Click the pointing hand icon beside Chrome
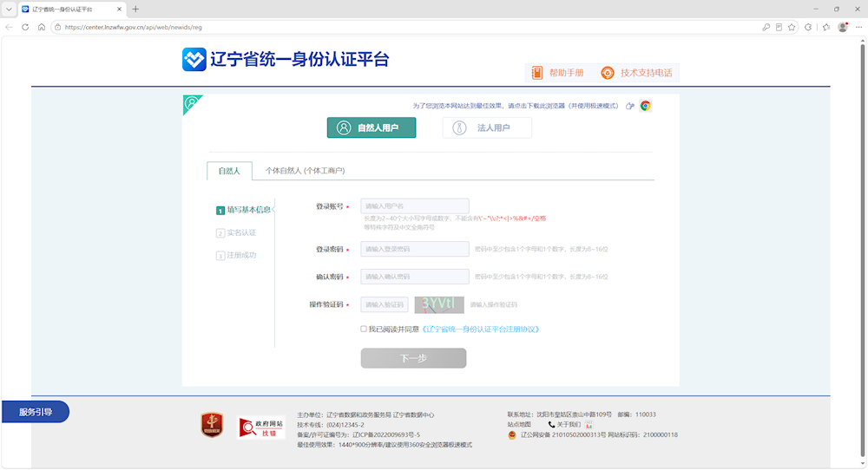Viewport: 868px width, 470px height. tap(629, 106)
